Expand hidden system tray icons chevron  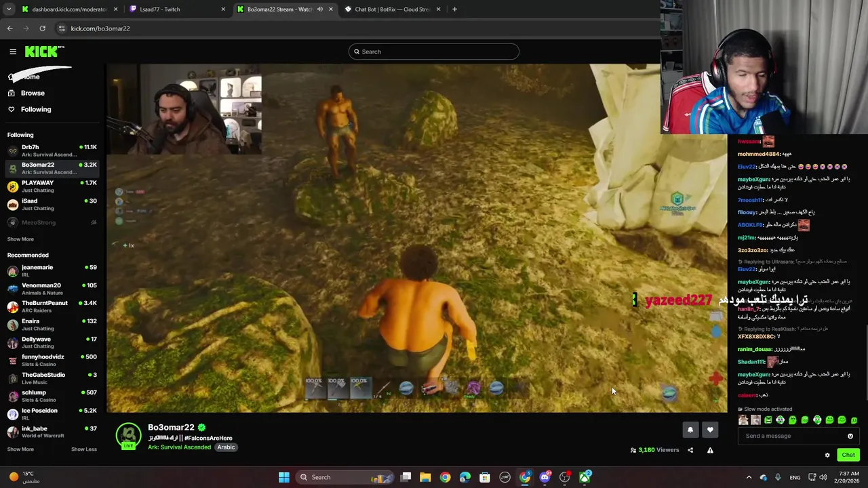click(x=749, y=477)
